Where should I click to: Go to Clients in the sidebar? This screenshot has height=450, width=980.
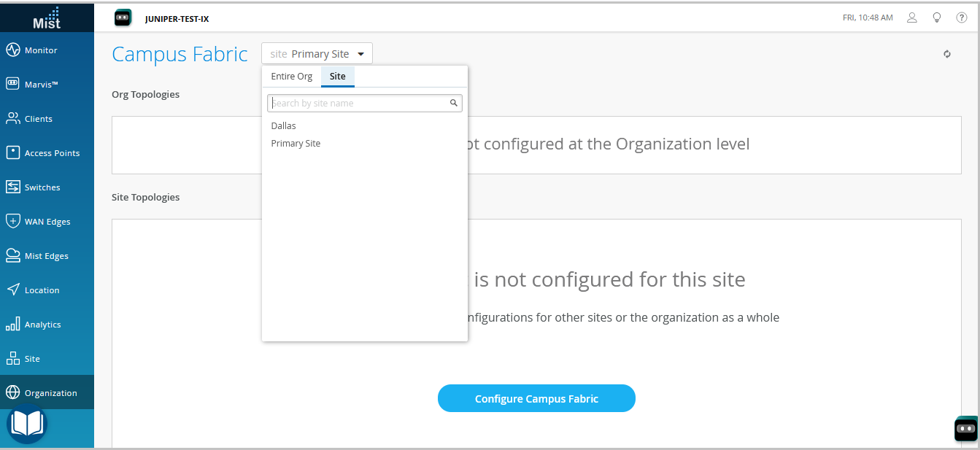[38, 119]
